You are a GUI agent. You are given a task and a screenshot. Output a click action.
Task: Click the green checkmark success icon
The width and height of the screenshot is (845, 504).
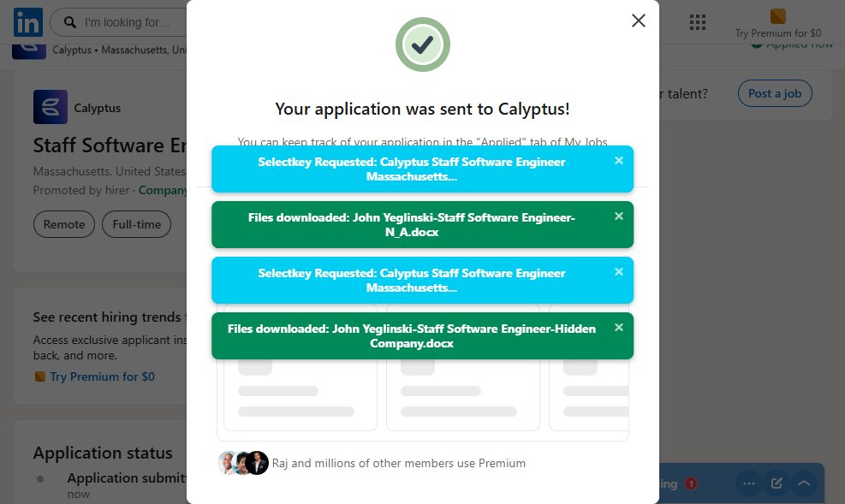422,44
